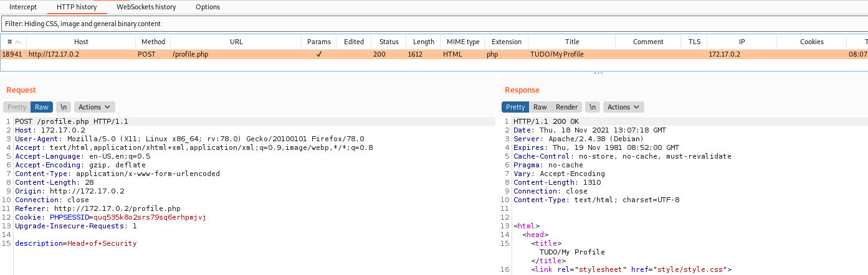Screen dimensions: 868x275
Task: Click the HTTP/1.1 200 OK response line
Action: (x=546, y=121)
